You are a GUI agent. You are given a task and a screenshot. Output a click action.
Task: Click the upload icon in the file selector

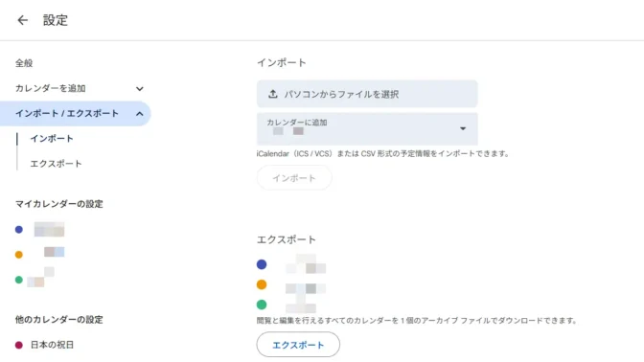pos(273,94)
